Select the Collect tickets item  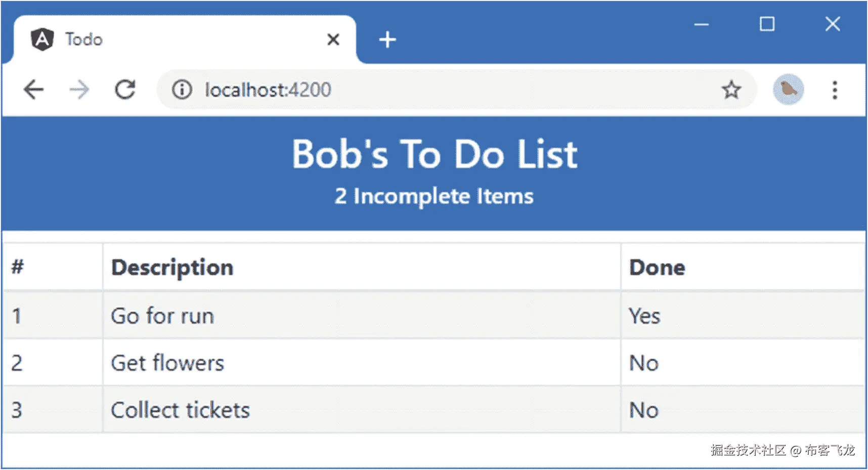180,410
